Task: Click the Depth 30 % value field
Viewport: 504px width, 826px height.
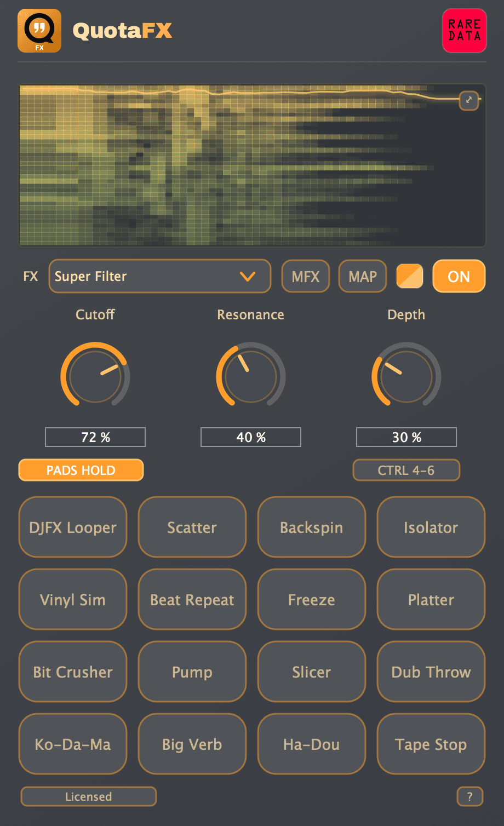Action: click(406, 437)
